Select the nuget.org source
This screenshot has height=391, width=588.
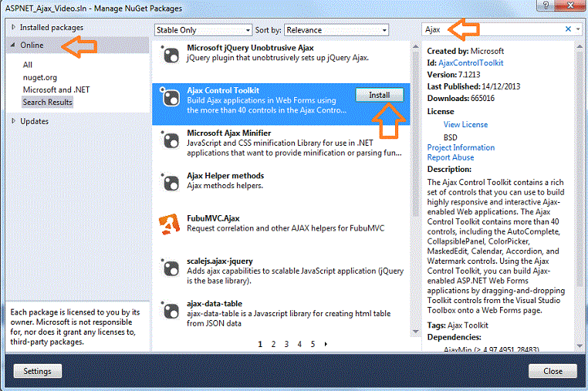40,78
